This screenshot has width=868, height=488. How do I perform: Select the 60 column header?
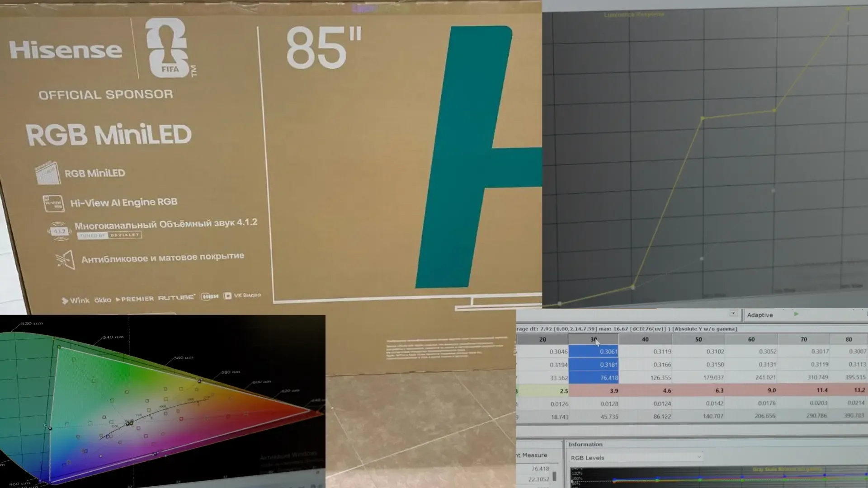coord(751,339)
